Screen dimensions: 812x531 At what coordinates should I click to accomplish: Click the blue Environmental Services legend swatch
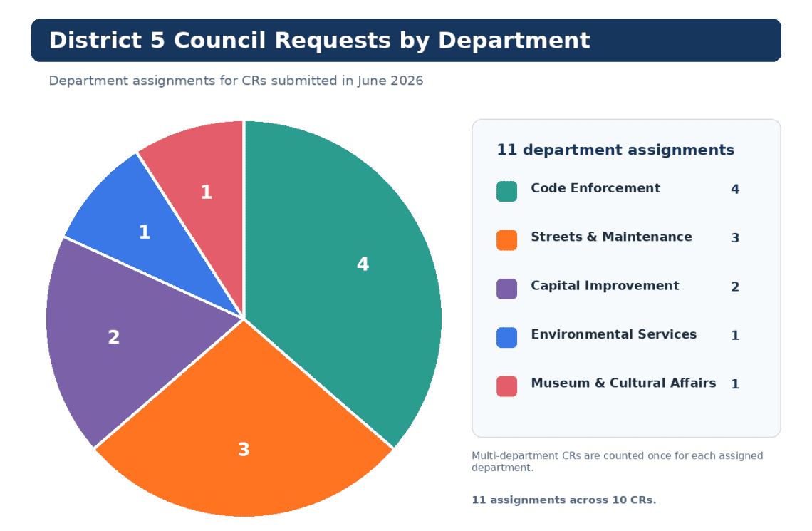coord(506,337)
